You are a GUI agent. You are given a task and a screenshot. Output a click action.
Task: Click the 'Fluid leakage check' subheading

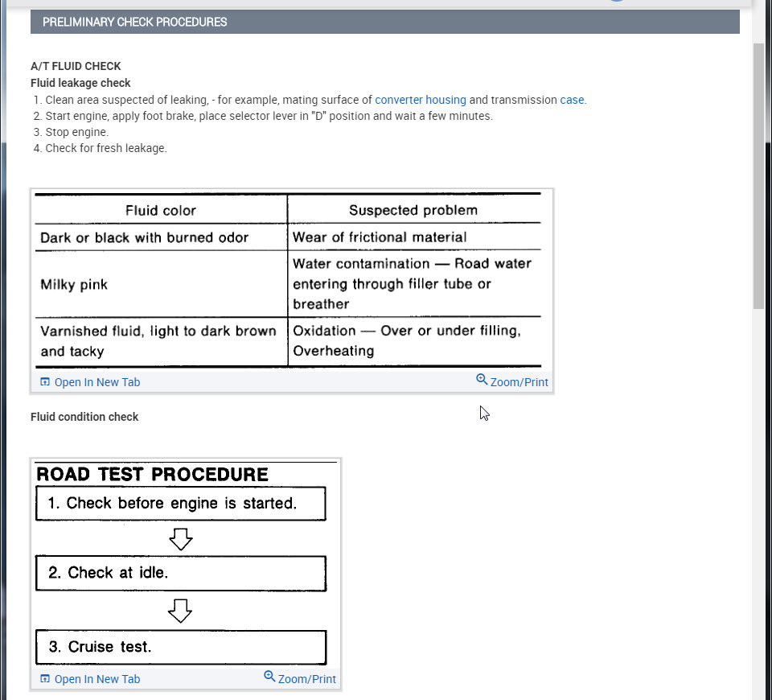pyautogui.click(x=80, y=83)
